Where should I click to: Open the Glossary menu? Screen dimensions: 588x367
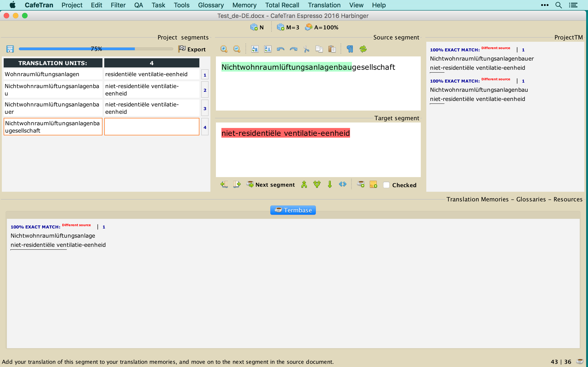(211, 5)
